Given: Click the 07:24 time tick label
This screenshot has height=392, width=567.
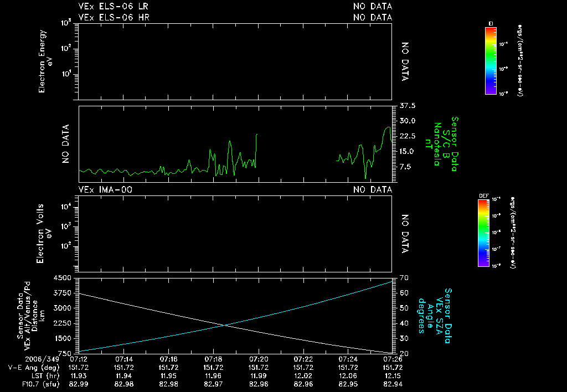Looking at the screenshot, I should pos(348,359).
